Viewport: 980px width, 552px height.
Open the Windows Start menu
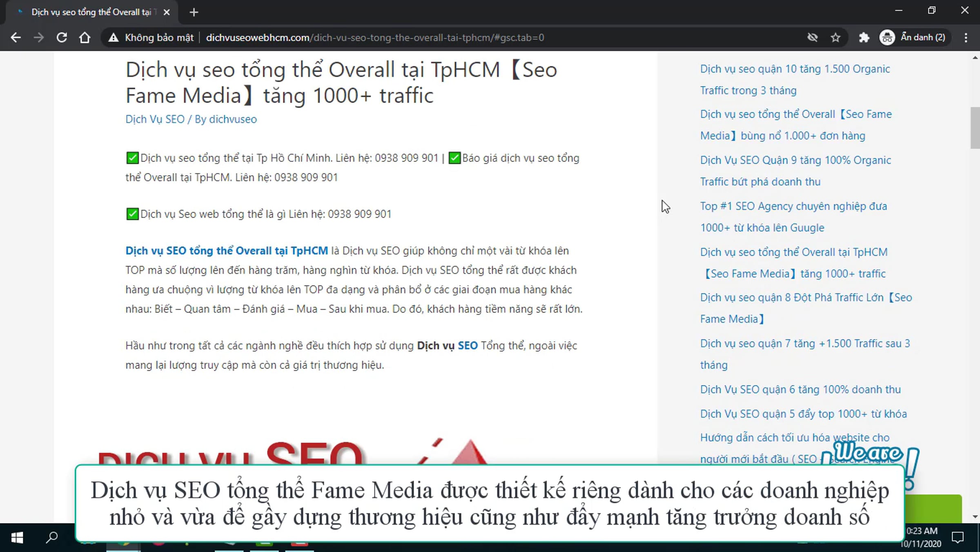17,537
